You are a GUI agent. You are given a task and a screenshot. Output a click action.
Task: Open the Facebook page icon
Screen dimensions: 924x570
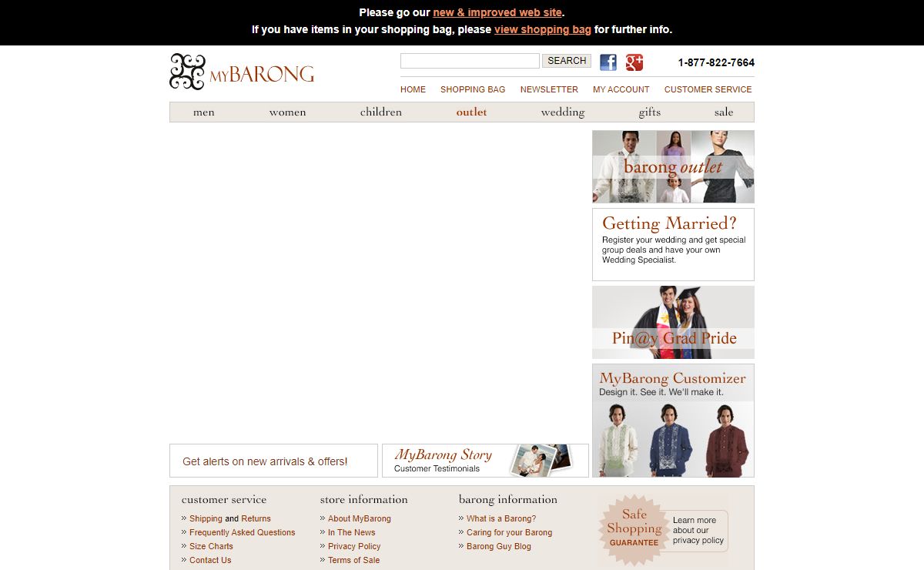click(x=608, y=62)
